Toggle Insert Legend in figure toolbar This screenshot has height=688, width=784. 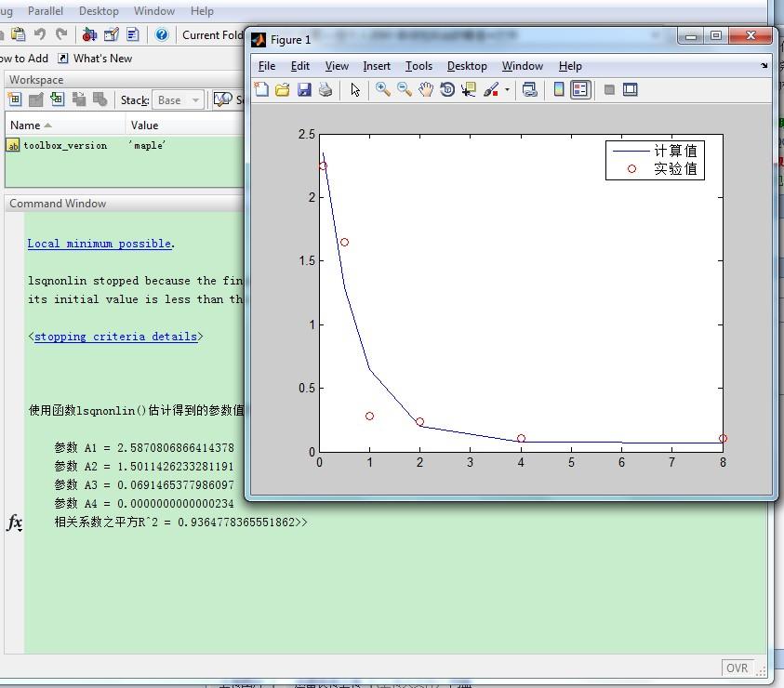pyautogui.click(x=580, y=90)
